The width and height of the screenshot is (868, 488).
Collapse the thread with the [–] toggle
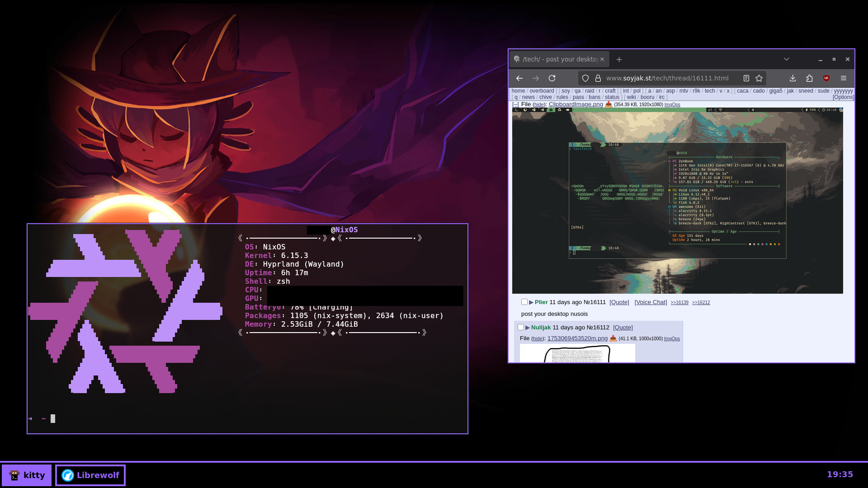[515, 104]
